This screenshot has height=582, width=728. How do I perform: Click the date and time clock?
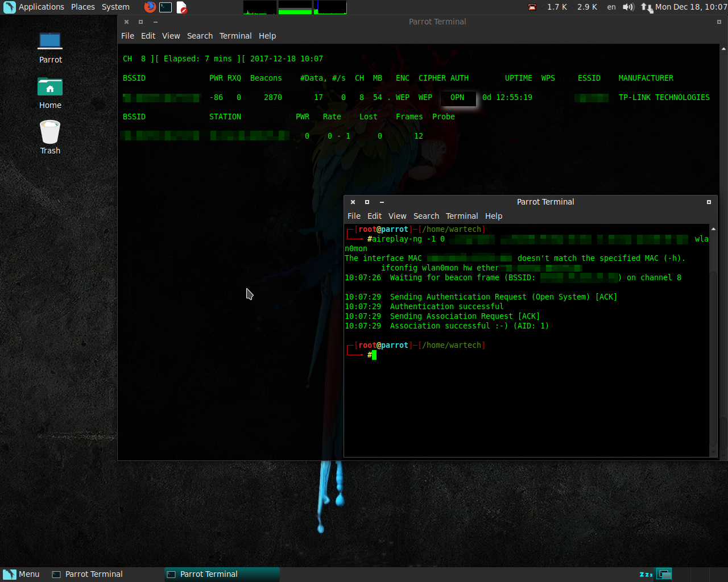click(691, 7)
